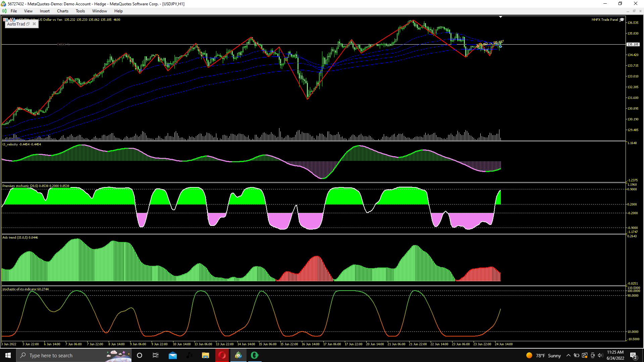
Task: Click the 135.105 current price label
Action: tap(633, 45)
